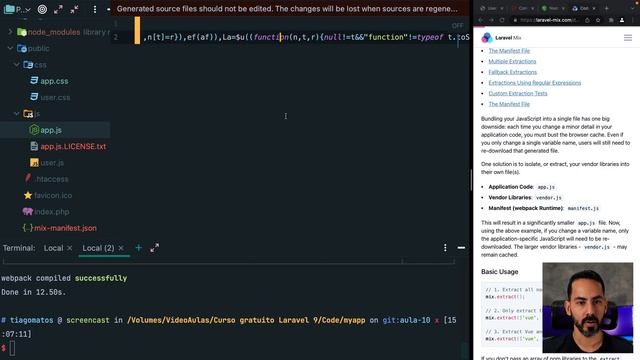Click the index.php elephant icon

click(x=28, y=211)
